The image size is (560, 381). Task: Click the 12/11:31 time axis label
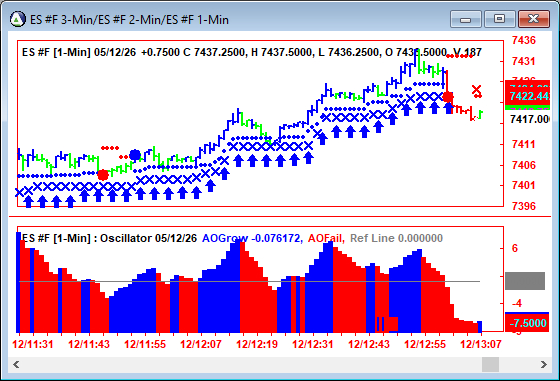(x=33, y=344)
